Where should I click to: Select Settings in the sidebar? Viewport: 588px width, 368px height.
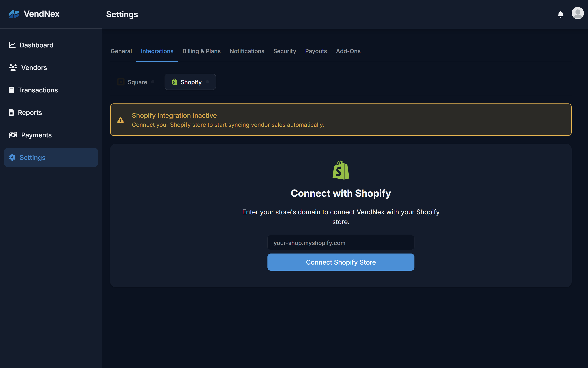coord(51,157)
